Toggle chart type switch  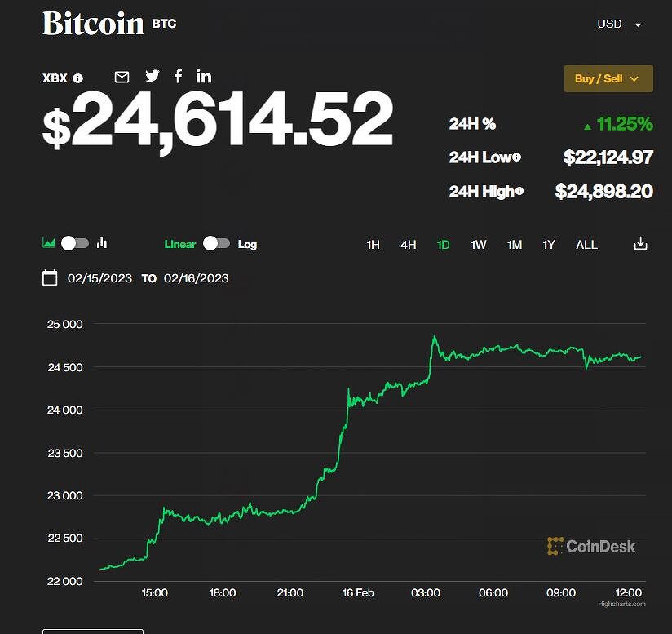(x=75, y=243)
